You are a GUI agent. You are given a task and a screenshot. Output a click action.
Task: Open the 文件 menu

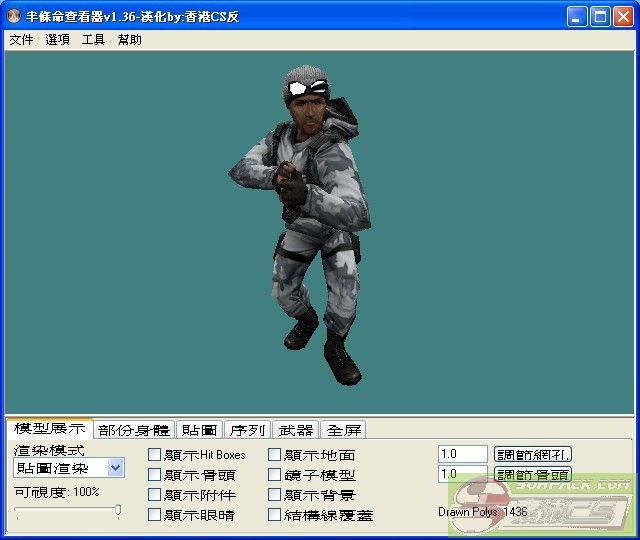pos(21,40)
